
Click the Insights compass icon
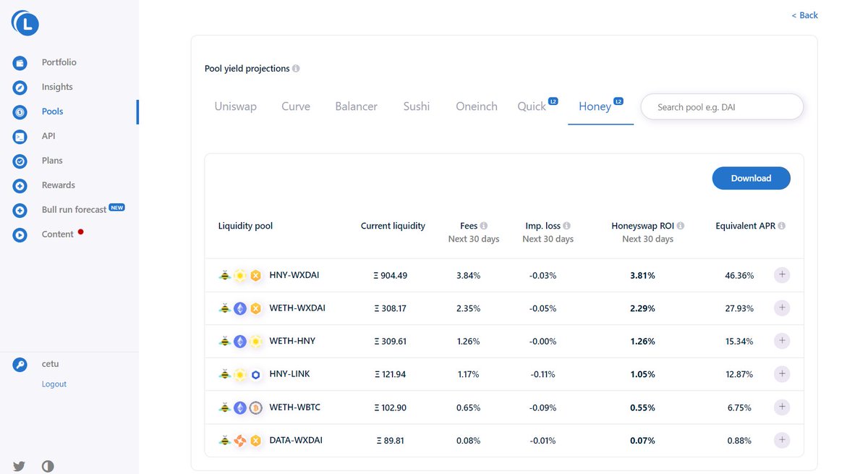[20, 88]
